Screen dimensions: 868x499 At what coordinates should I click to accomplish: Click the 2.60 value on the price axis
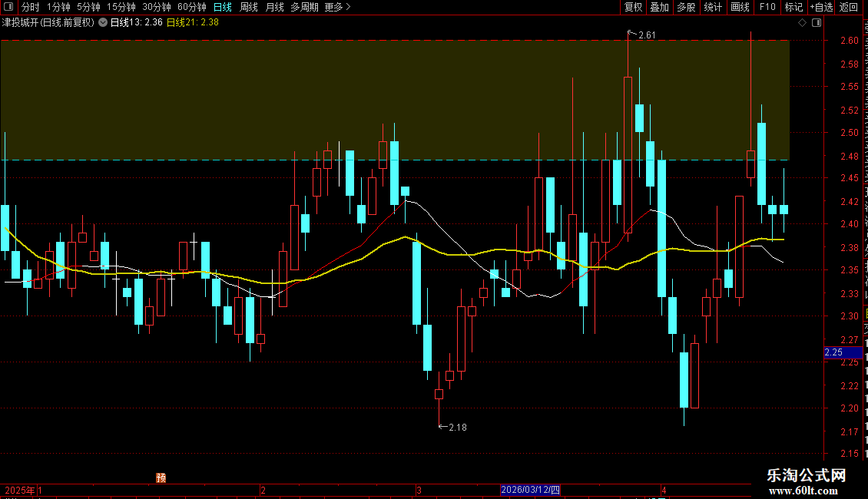coord(849,41)
